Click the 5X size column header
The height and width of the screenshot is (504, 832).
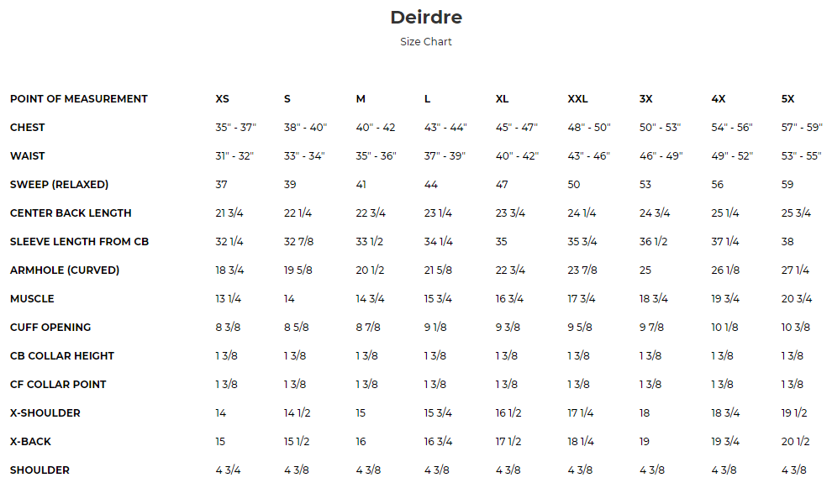(787, 99)
